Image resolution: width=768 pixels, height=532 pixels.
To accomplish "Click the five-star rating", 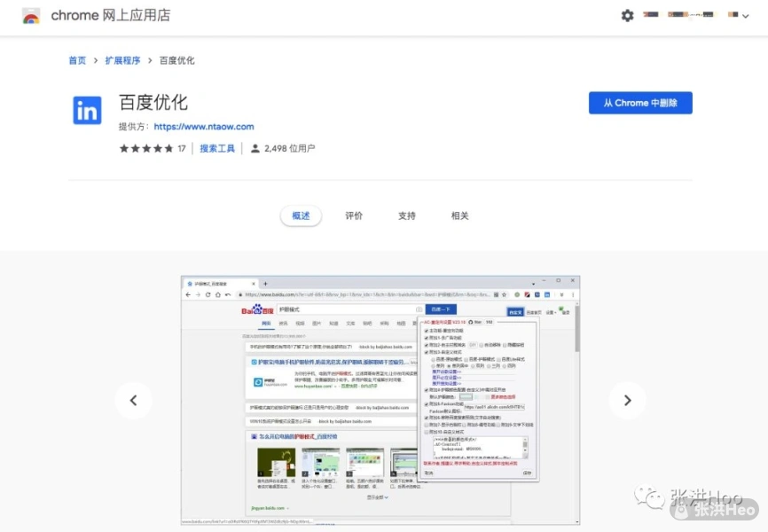I will (x=146, y=148).
